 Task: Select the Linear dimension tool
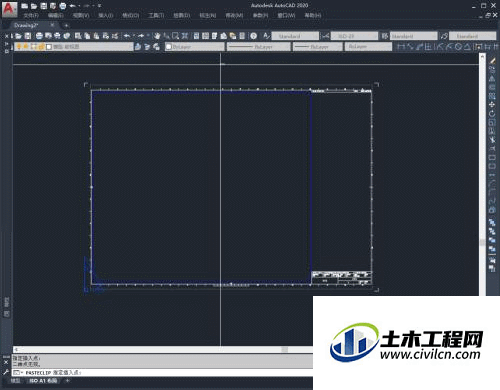(x=401, y=47)
